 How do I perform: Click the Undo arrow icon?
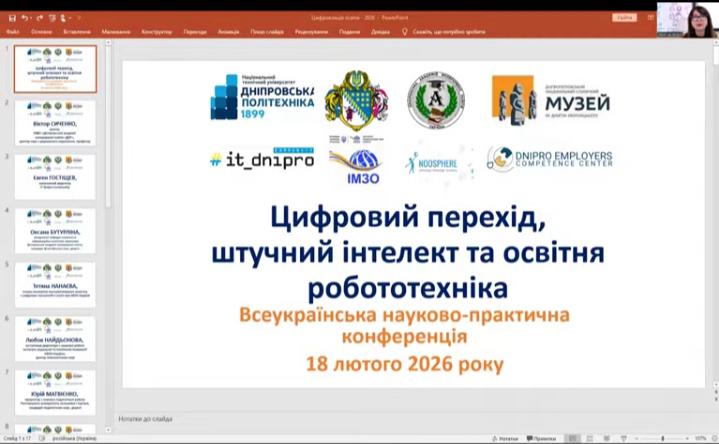tap(24, 17)
